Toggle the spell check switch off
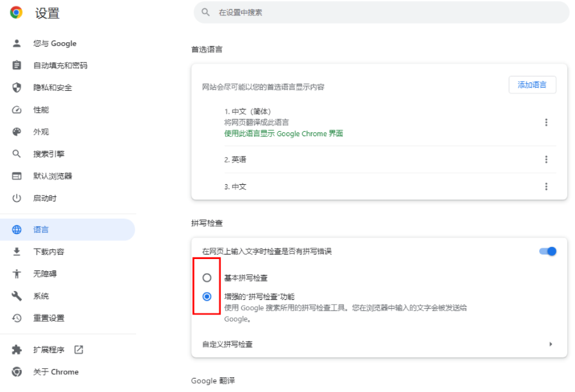575x392 pixels. pyautogui.click(x=547, y=251)
